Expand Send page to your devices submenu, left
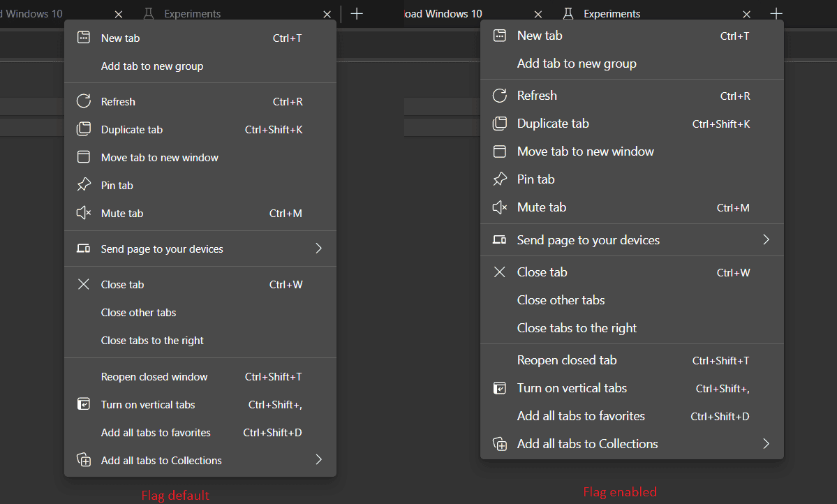 [x=319, y=249]
